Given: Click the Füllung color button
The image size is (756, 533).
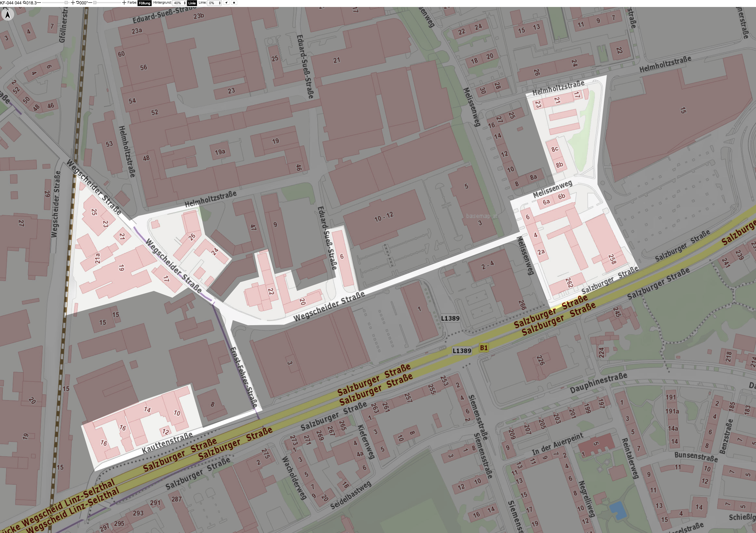Looking at the screenshot, I should pos(145,3).
